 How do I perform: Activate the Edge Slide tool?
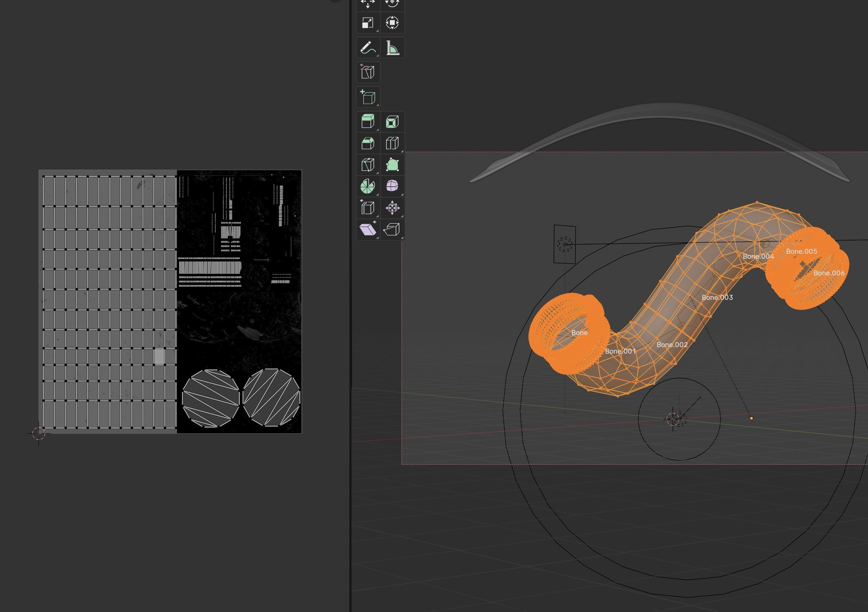click(x=368, y=208)
